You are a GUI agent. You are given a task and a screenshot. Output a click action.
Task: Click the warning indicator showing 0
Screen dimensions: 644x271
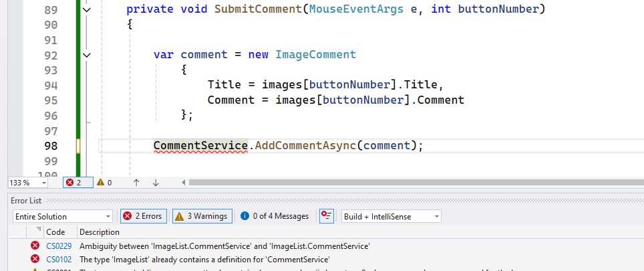click(x=104, y=183)
